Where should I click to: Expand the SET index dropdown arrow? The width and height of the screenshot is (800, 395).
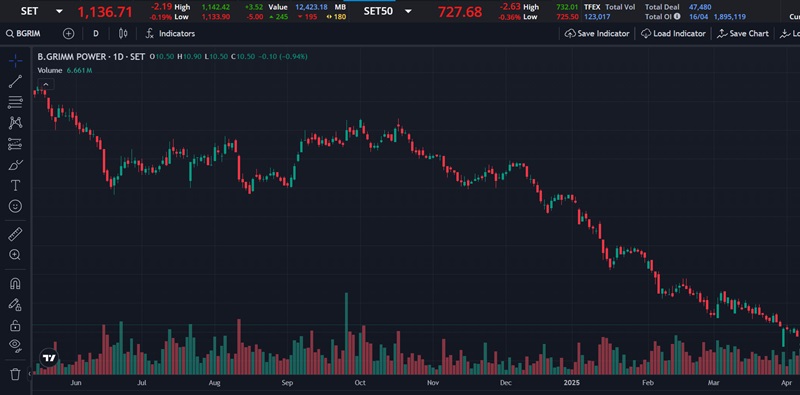59,11
